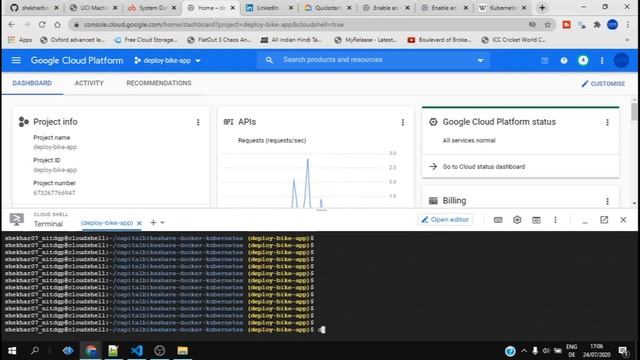Switch to the Recommendations tab
The height and width of the screenshot is (360, 640).
tap(159, 83)
